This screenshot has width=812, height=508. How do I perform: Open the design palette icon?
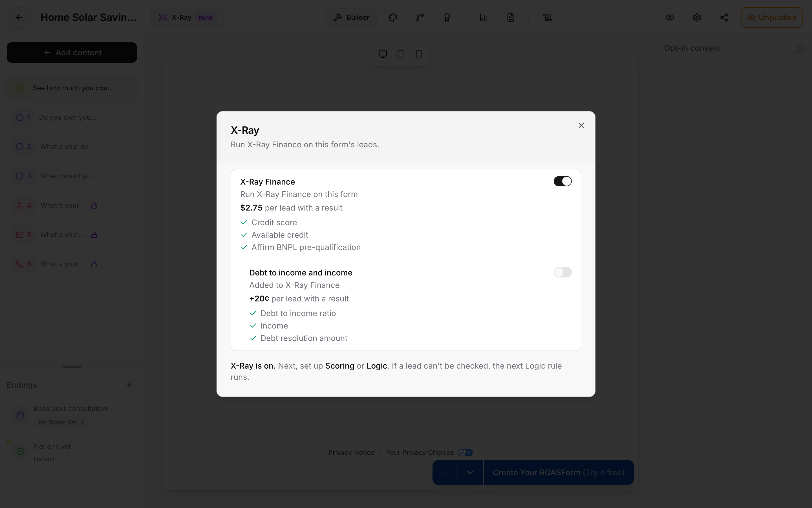(393, 17)
